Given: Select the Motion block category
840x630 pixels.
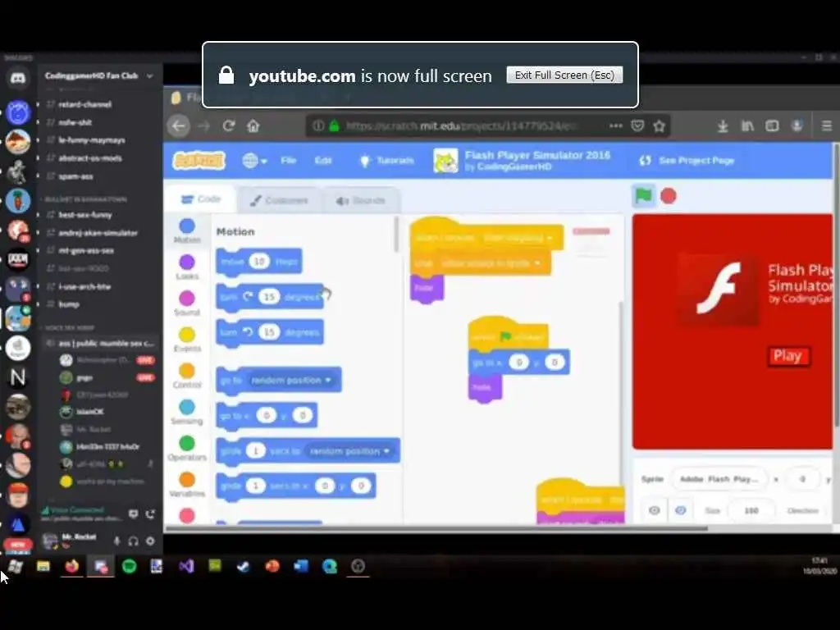Looking at the screenshot, I should click(x=187, y=231).
